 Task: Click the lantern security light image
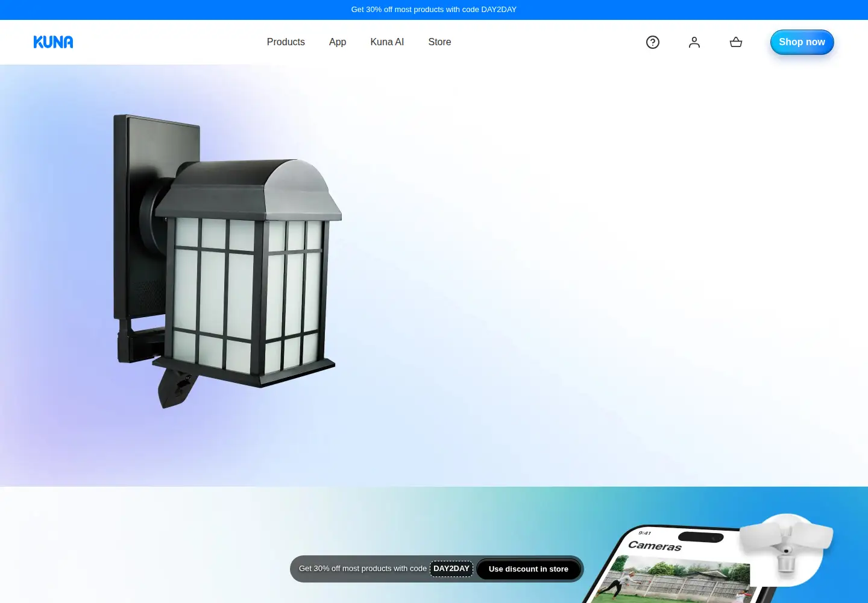coord(227,261)
